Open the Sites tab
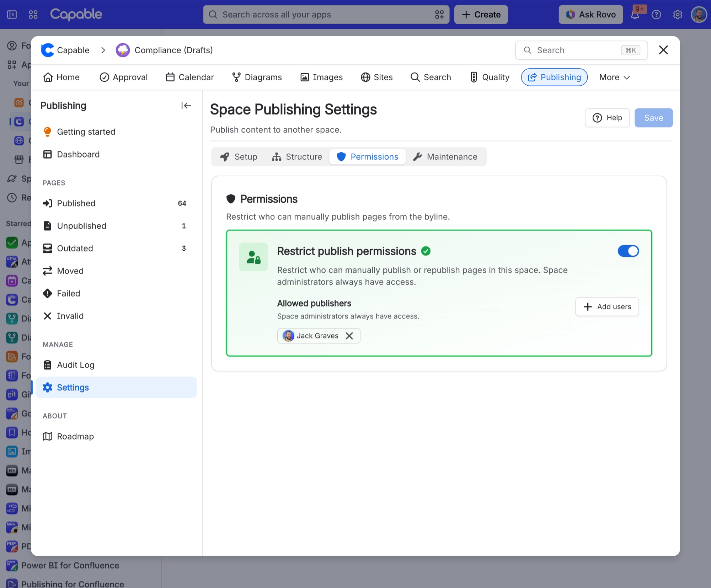Viewport: 711px width, 588px height. [376, 77]
